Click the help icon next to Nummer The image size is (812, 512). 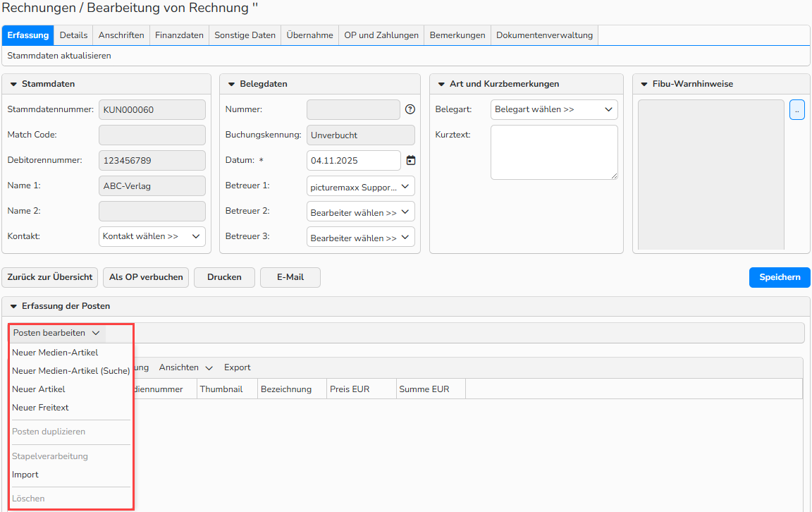tap(410, 109)
